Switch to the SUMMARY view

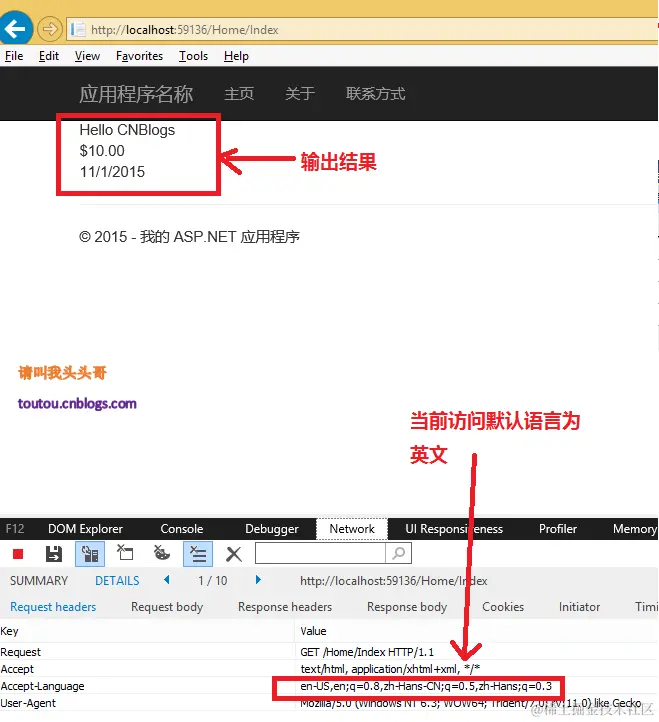coord(39,581)
